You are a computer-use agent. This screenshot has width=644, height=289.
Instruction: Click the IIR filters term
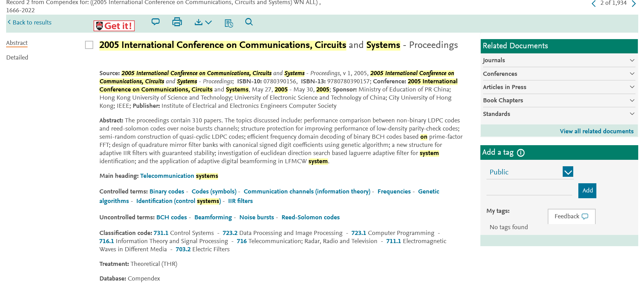click(240, 201)
